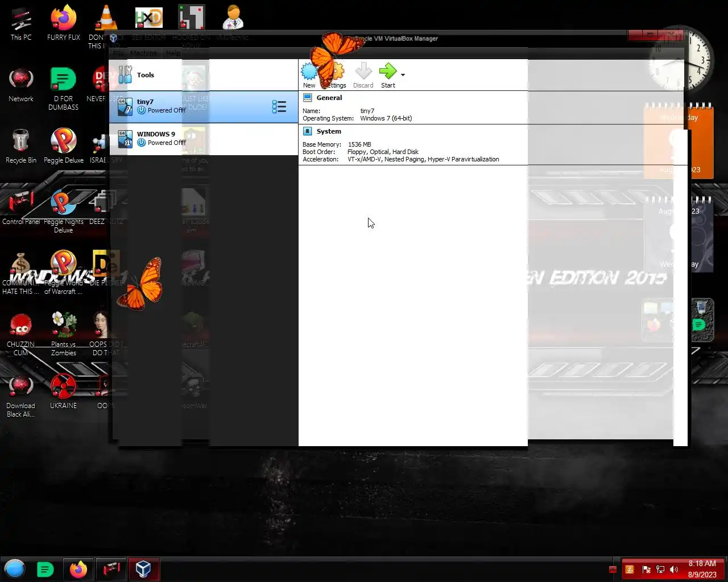728x582 pixels.
Task: Click the System section header
Action: tap(329, 131)
